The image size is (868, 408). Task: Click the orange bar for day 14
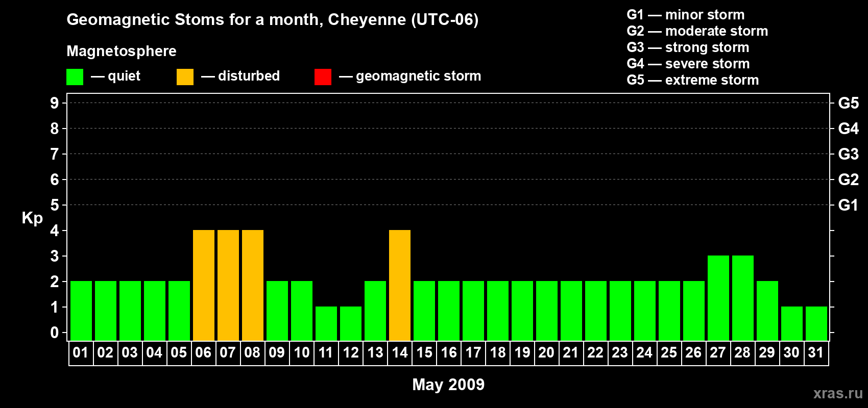[400, 286]
